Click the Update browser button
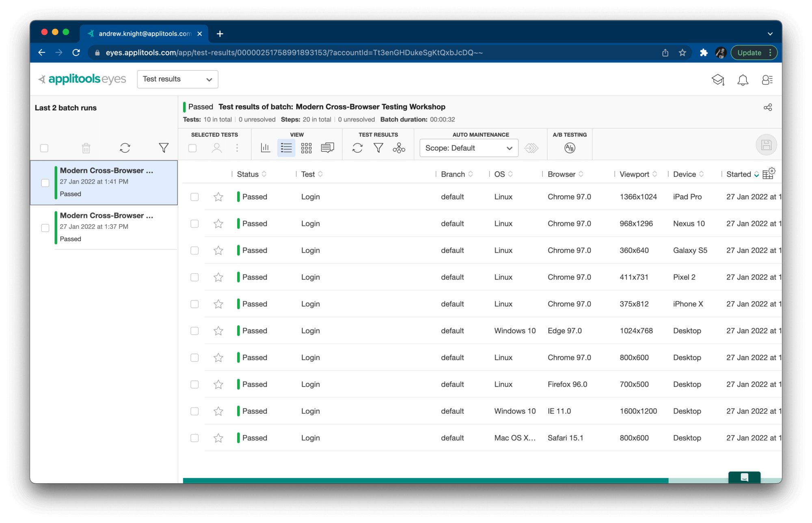This screenshot has width=812, height=523. click(x=750, y=52)
